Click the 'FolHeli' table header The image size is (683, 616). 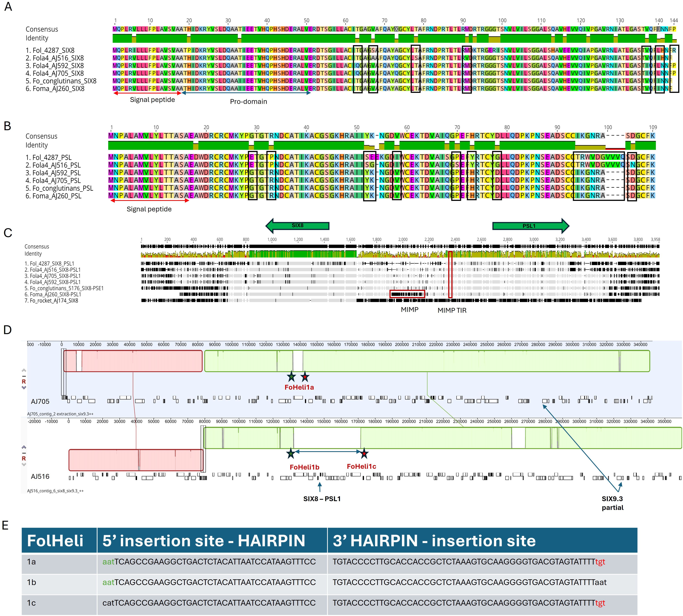click(55, 540)
